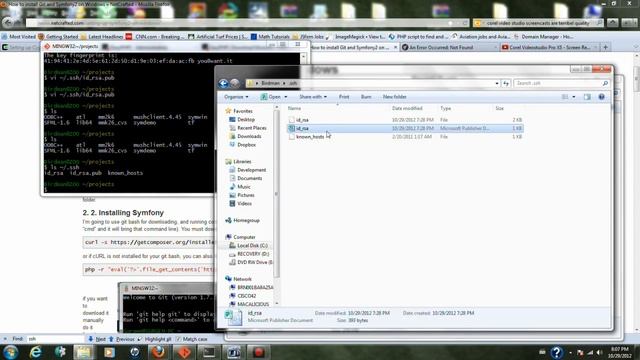The image size is (640, 360).
Task: Click New folder in Explorer toolbar
Action: coord(394,97)
